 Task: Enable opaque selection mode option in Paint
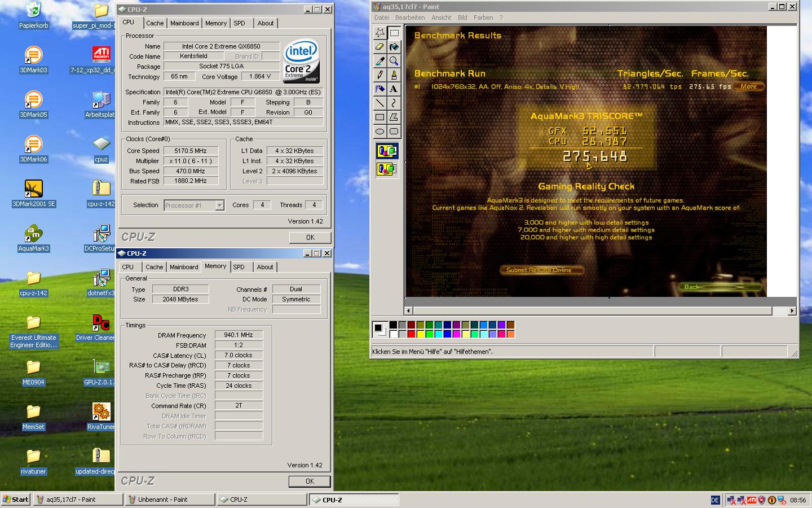387,151
